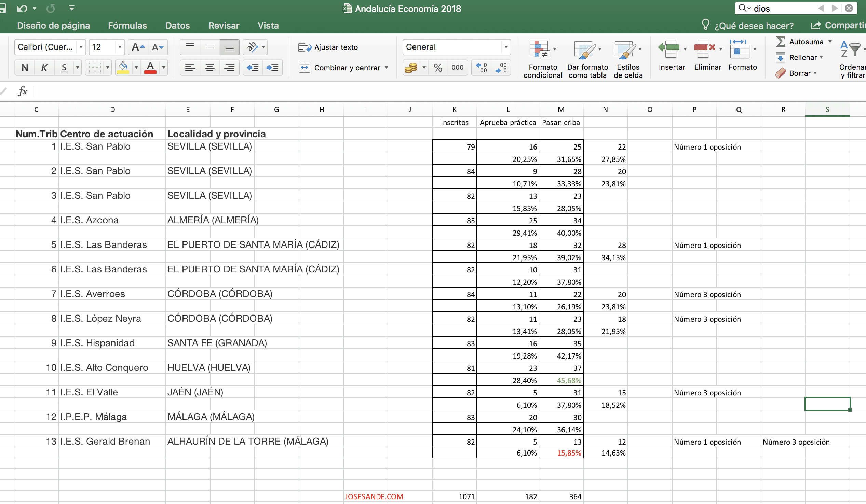This screenshot has width=866, height=504.
Task: Expand the General number format dropdown
Action: tap(506, 47)
